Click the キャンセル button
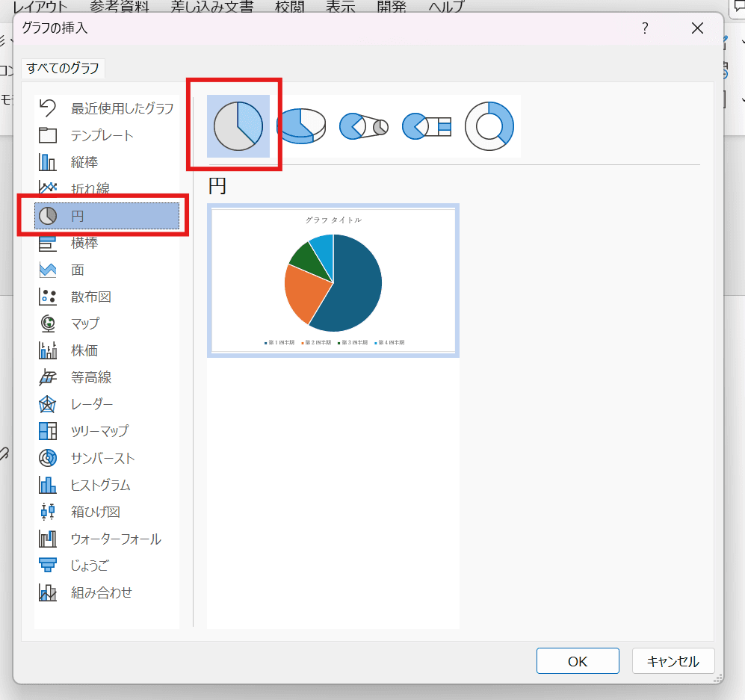 pyautogui.click(x=673, y=661)
